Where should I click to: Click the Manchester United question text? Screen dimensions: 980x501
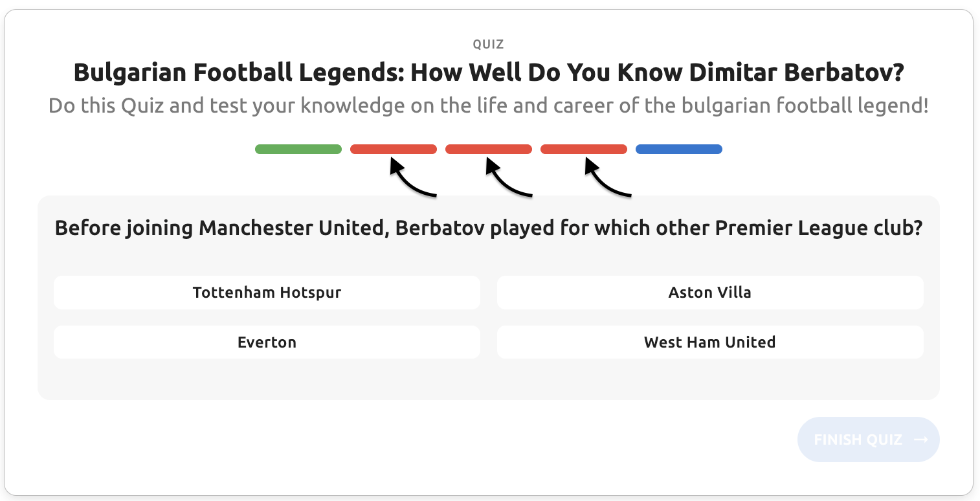click(x=489, y=228)
